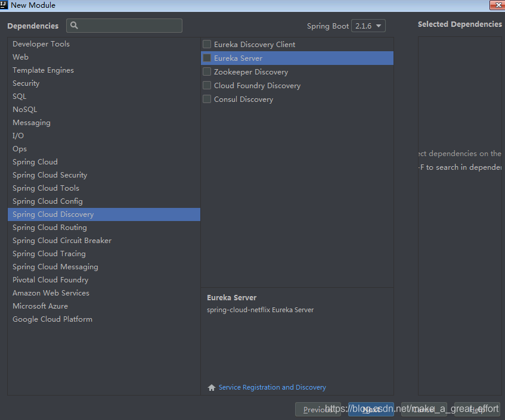
Task: Check the Eureka Discovery Client checkbox
Action: tap(207, 44)
